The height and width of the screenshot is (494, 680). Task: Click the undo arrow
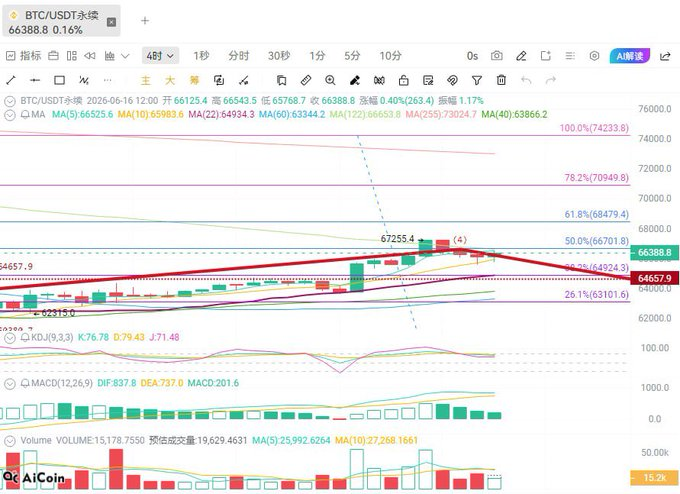(526, 80)
